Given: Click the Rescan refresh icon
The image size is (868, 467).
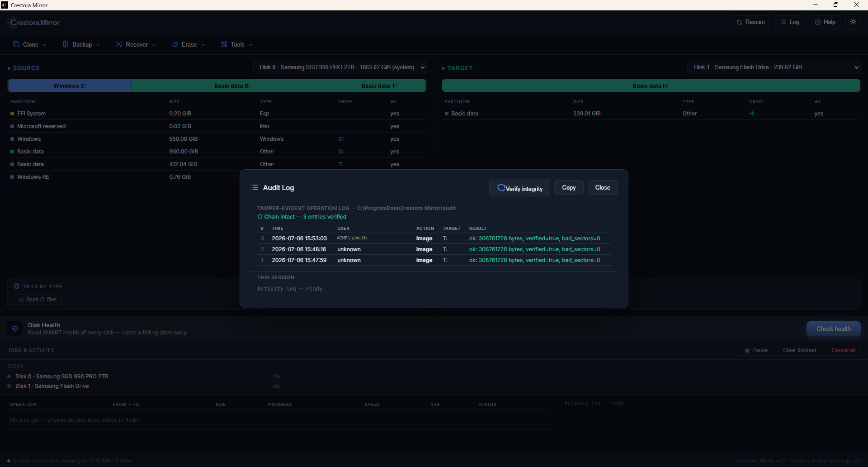Looking at the screenshot, I should click(x=739, y=22).
